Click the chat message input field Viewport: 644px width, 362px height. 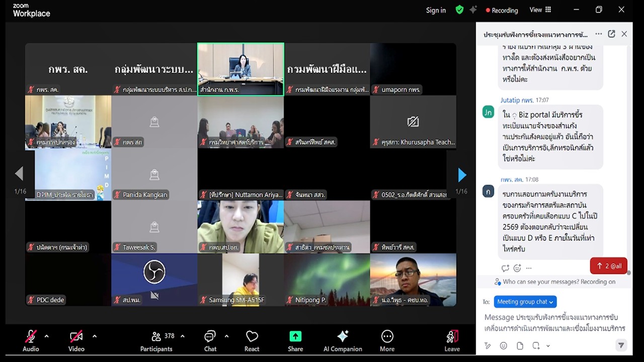[554, 323]
